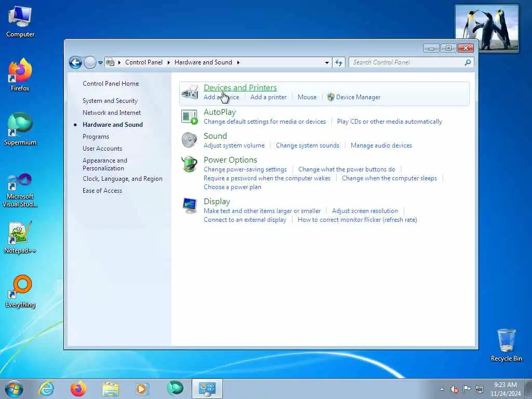Open Devices and Printers category icon
Viewport: 532px width, 399px height.
click(x=190, y=92)
